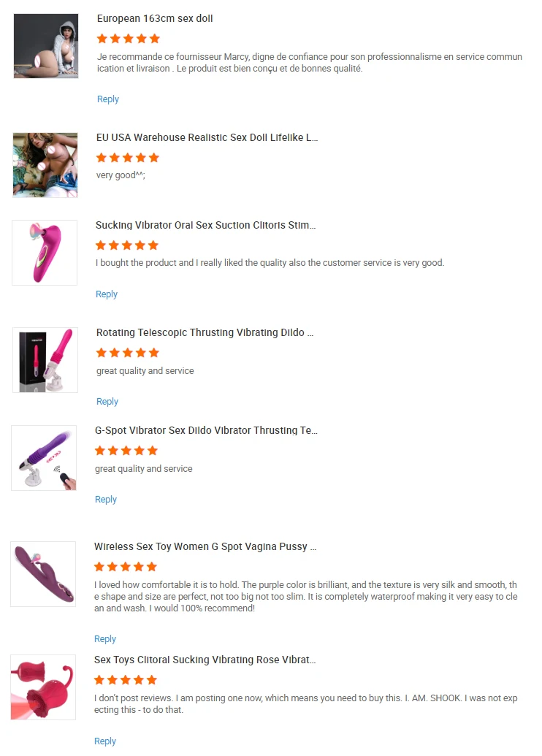The image size is (542, 756).
Task: Open the Rotating Telescopic Thrusting product title
Action: click(x=205, y=332)
